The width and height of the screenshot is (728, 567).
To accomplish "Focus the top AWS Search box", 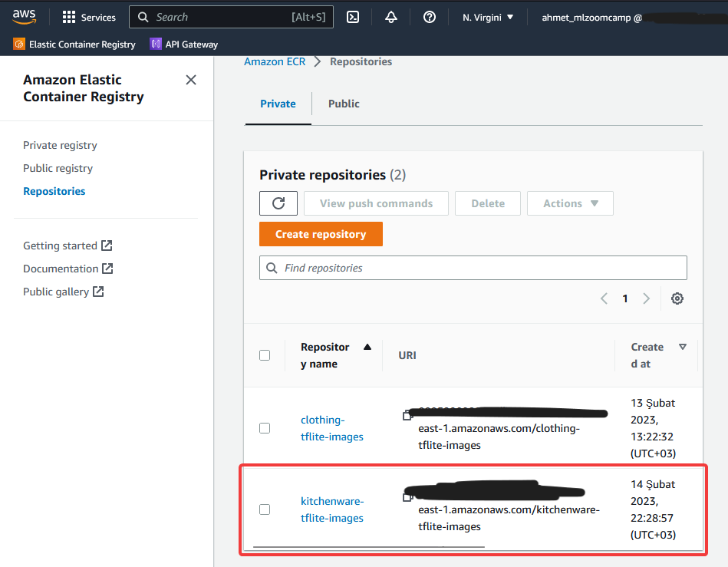I will click(x=231, y=17).
